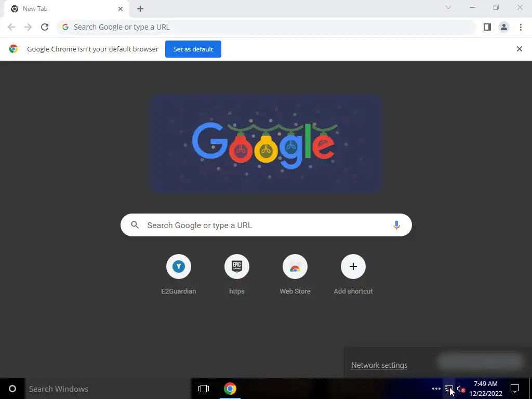Click the network tray icon
This screenshot has height=399, width=532.
tap(448, 389)
